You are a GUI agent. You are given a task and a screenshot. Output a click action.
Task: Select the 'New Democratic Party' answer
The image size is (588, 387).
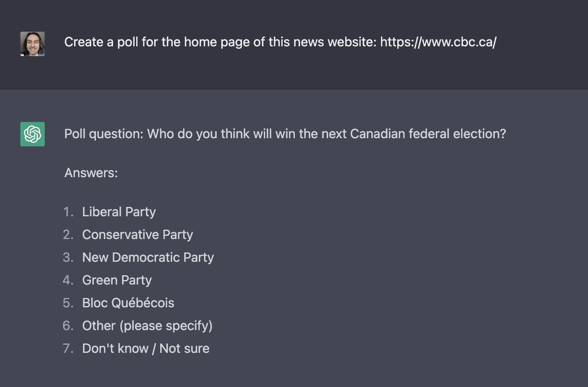pyautogui.click(x=148, y=257)
